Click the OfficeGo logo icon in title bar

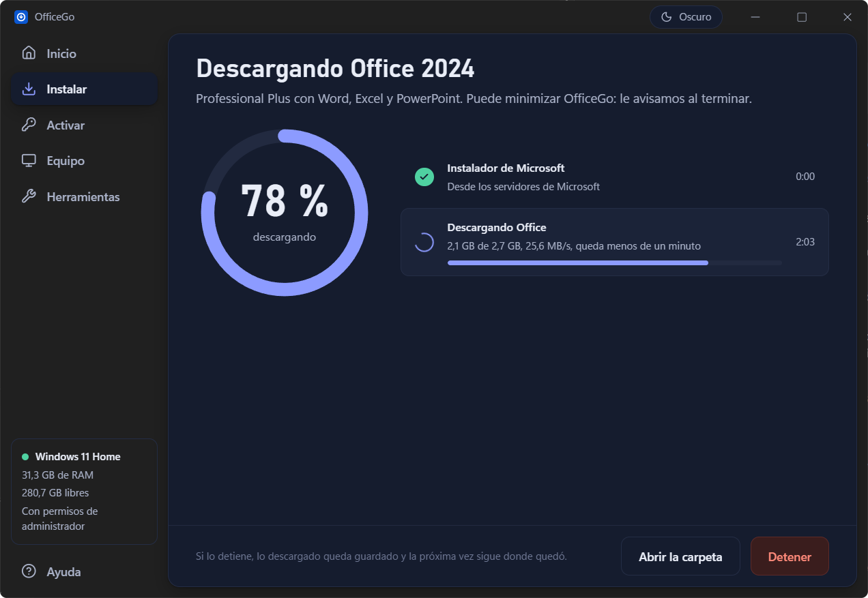click(x=21, y=17)
